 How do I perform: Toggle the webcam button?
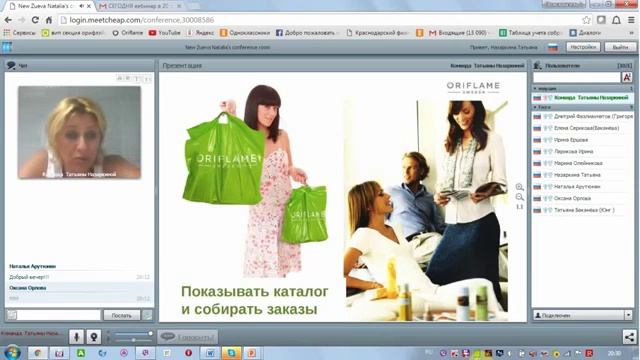[93, 337]
